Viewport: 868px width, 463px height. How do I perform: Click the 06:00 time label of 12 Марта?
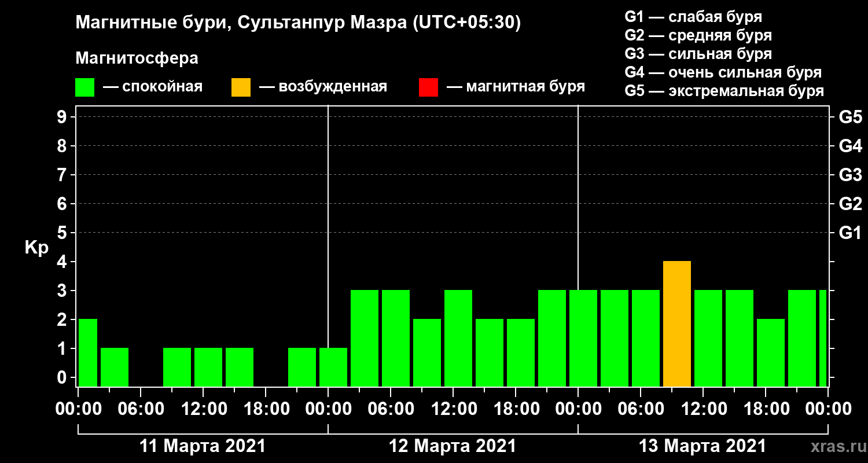(x=391, y=409)
